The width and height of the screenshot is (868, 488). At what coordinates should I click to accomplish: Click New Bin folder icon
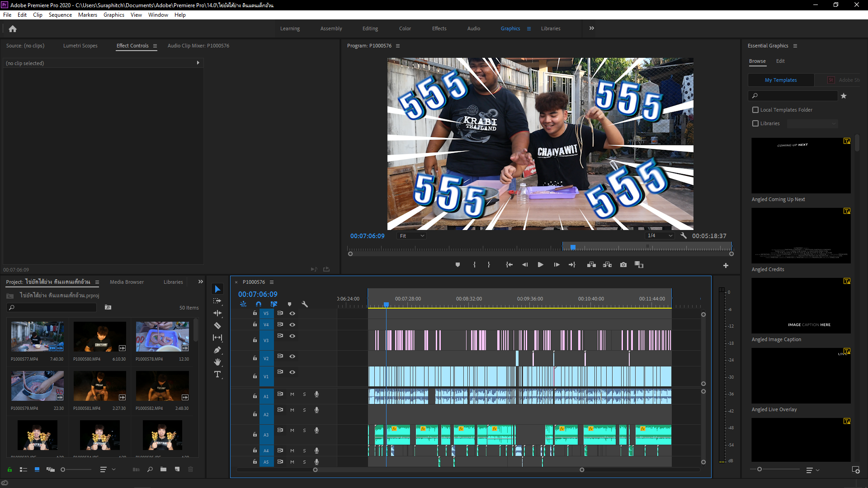tap(163, 469)
